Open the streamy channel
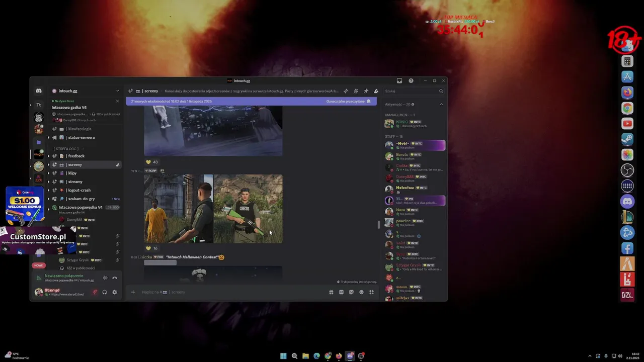 (85, 182)
